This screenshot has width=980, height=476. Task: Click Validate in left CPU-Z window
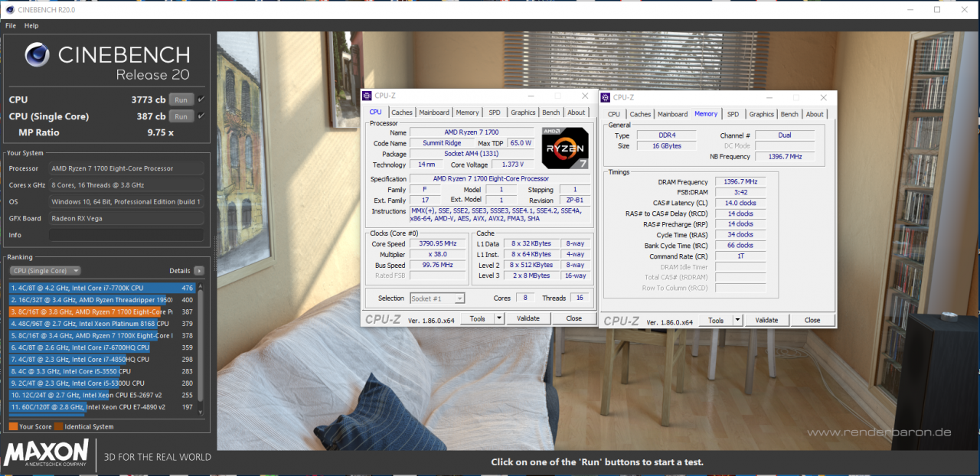click(528, 318)
